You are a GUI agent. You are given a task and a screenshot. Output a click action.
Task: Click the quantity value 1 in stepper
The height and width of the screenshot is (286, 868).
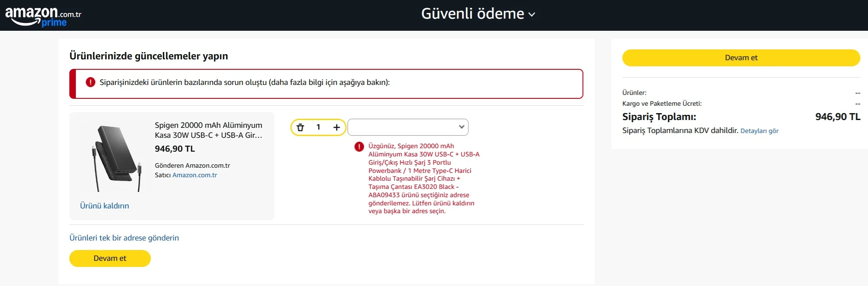tap(318, 127)
